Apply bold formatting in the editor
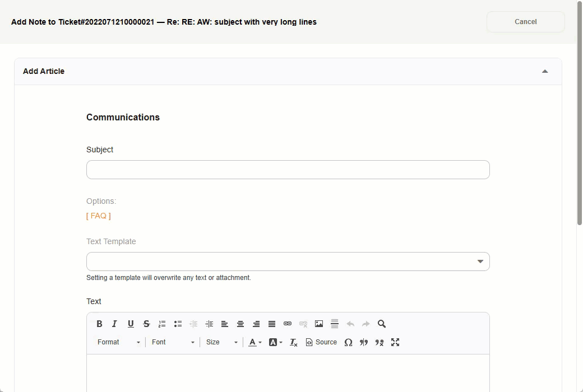 (99, 324)
